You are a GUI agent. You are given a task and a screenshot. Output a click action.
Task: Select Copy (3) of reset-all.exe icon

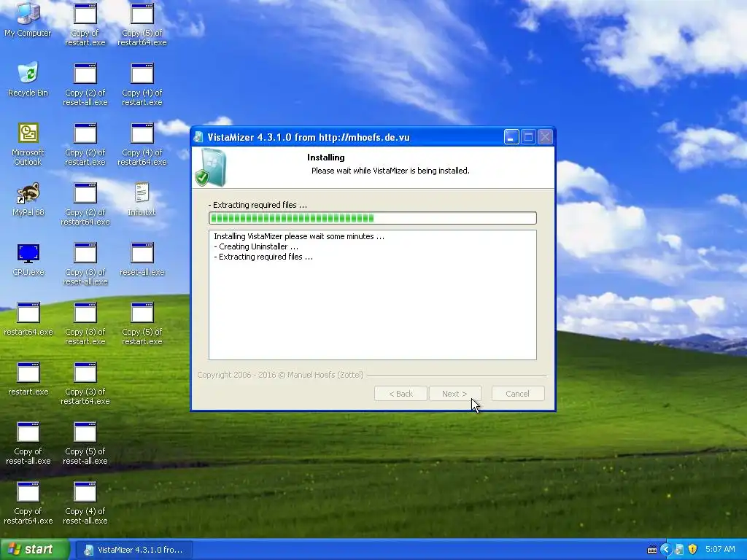point(85,264)
